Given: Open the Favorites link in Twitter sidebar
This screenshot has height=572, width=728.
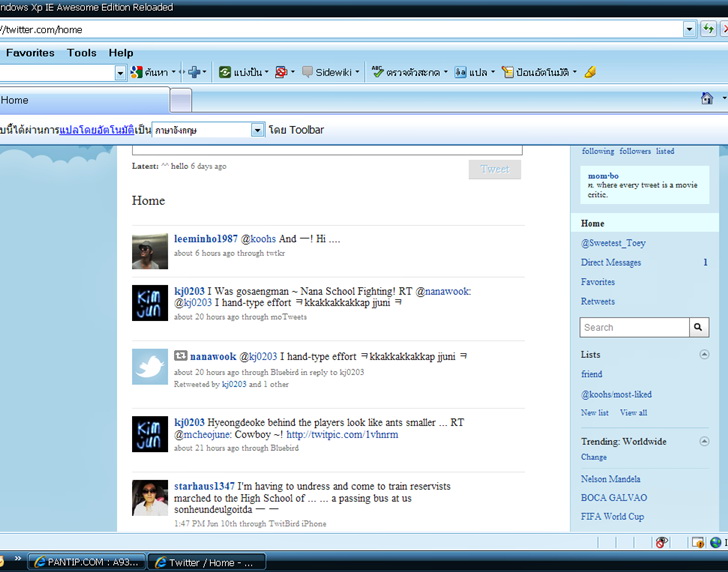Looking at the screenshot, I should click(598, 282).
